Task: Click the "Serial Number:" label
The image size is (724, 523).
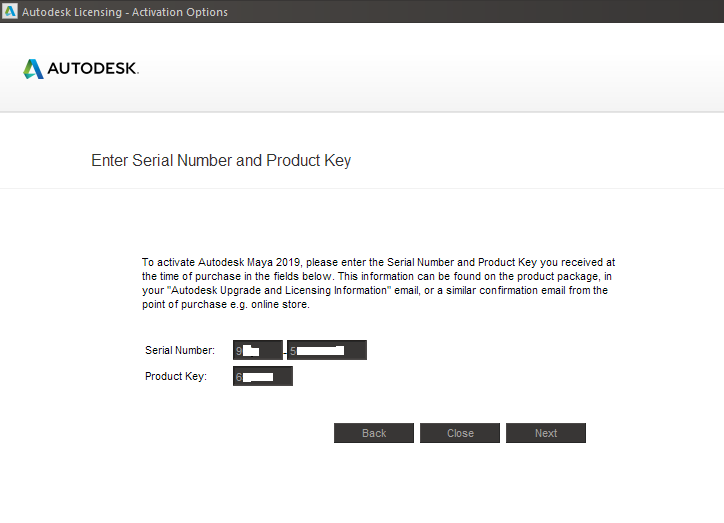Action: point(180,350)
